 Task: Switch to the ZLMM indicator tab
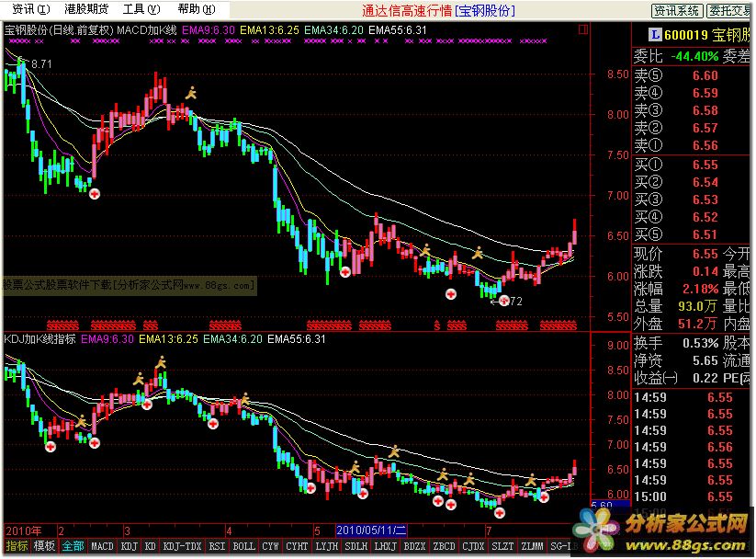click(532, 546)
